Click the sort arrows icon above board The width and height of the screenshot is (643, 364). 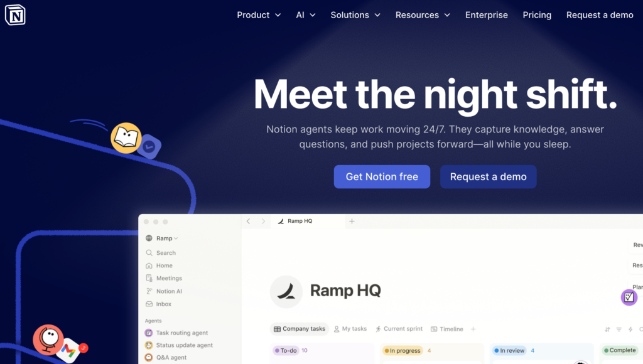[x=607, y=329]
